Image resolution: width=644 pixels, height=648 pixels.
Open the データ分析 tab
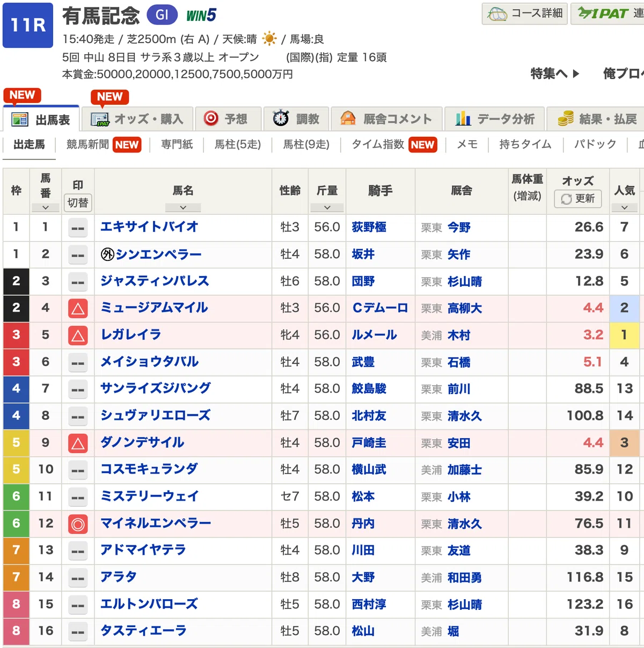point(494,119)
